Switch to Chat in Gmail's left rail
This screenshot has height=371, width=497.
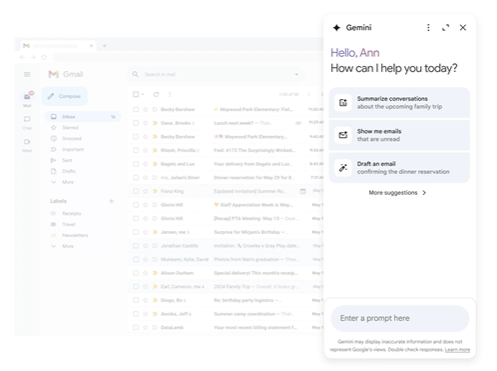(x=27, y=122)
